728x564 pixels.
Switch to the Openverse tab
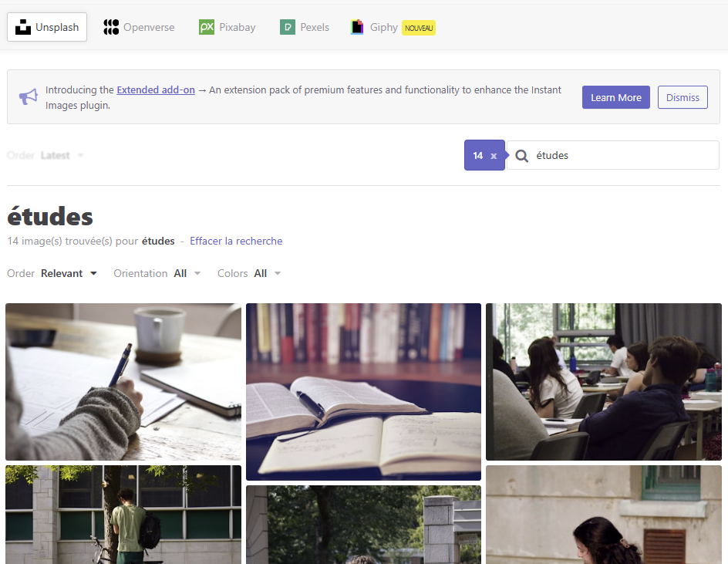pyautogui.click(x=139, y=27)
